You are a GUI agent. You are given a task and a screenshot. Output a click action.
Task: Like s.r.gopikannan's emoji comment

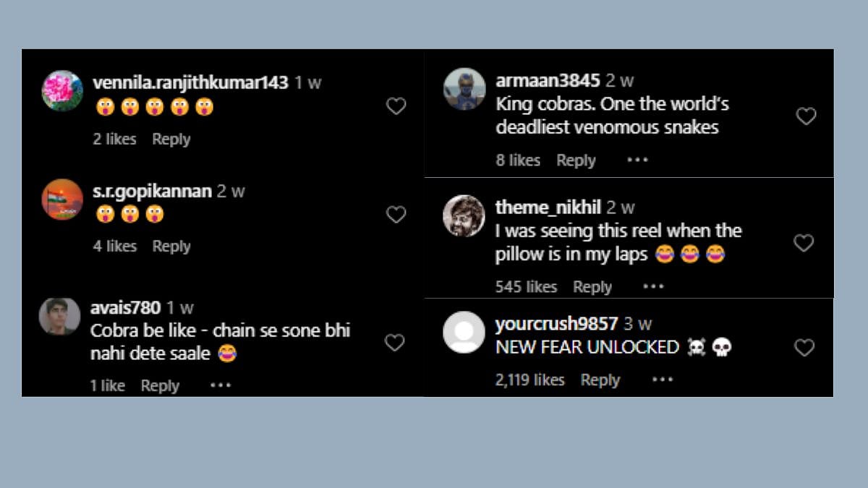pyautogui.click(x=396, y=215)
